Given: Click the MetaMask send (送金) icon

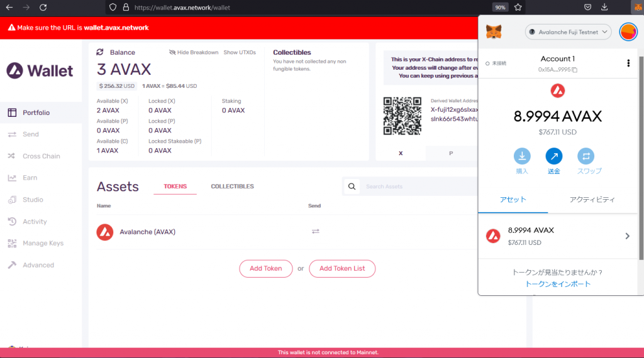Looking at the screenshot, I should coord(553,156).
